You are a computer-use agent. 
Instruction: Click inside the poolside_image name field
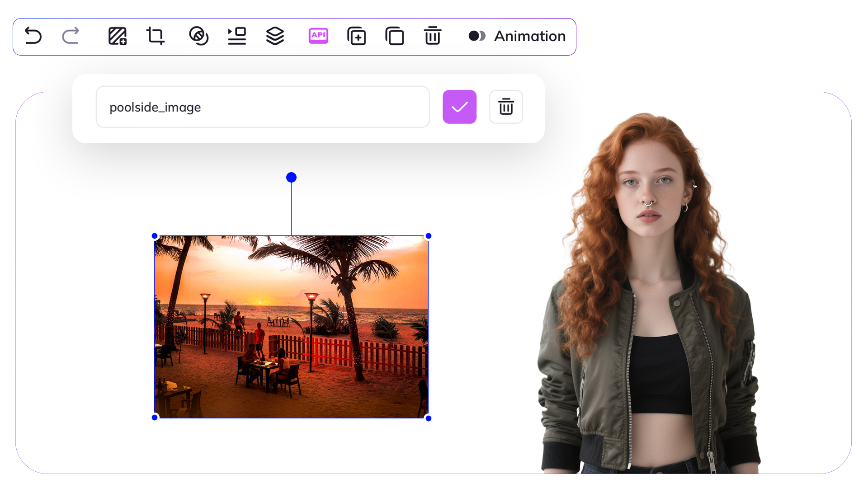point(262,107)
